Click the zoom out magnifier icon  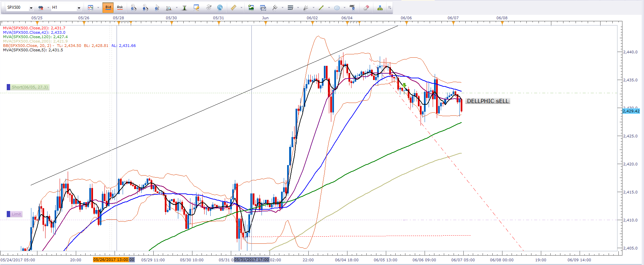click(x=145, y=7)
